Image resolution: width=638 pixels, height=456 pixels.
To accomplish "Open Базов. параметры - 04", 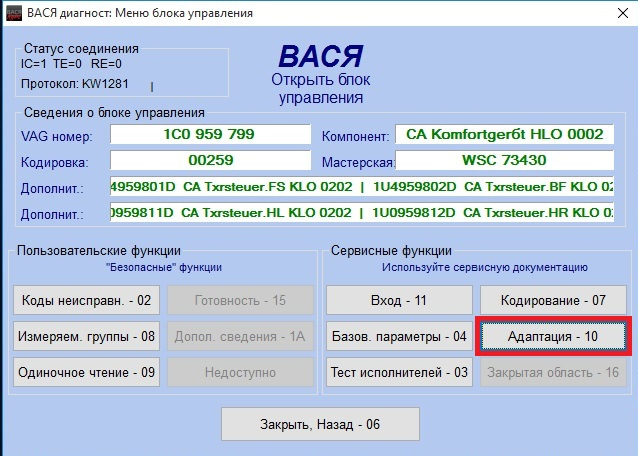I will (x=399, y=336).
